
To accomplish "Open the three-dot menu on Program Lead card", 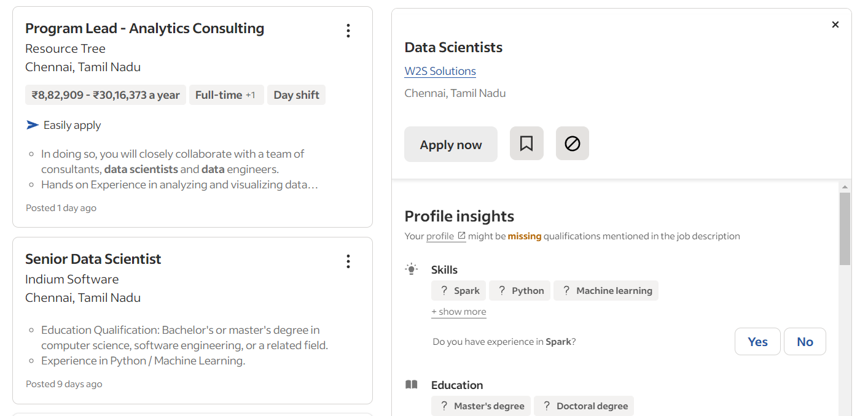I will pos(348,30).
